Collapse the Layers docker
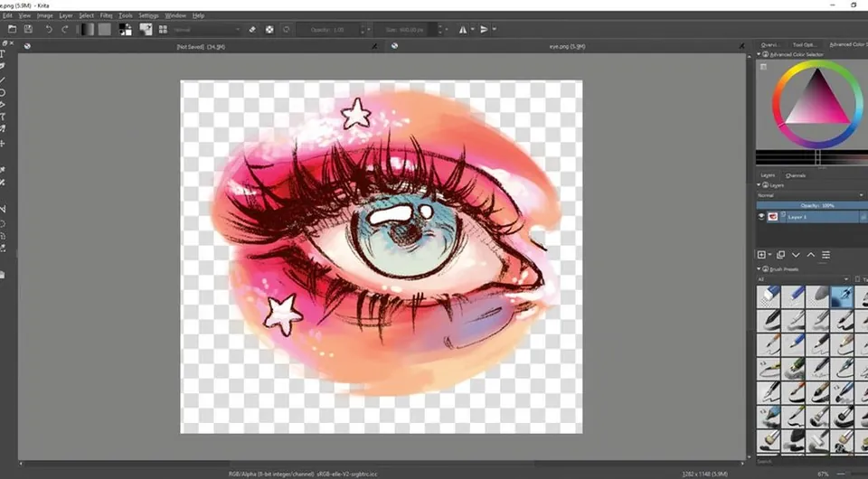Screen dimensions: 868x479 [x=759, y=185]
